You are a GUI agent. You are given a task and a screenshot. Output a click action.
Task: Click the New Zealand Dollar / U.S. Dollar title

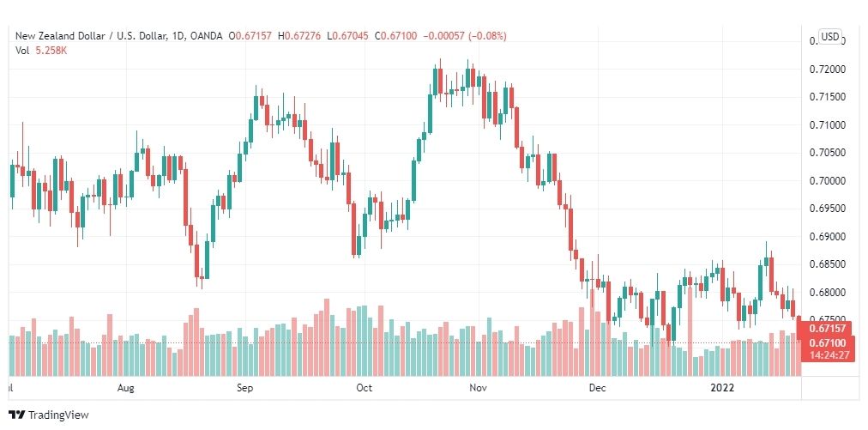90,36
